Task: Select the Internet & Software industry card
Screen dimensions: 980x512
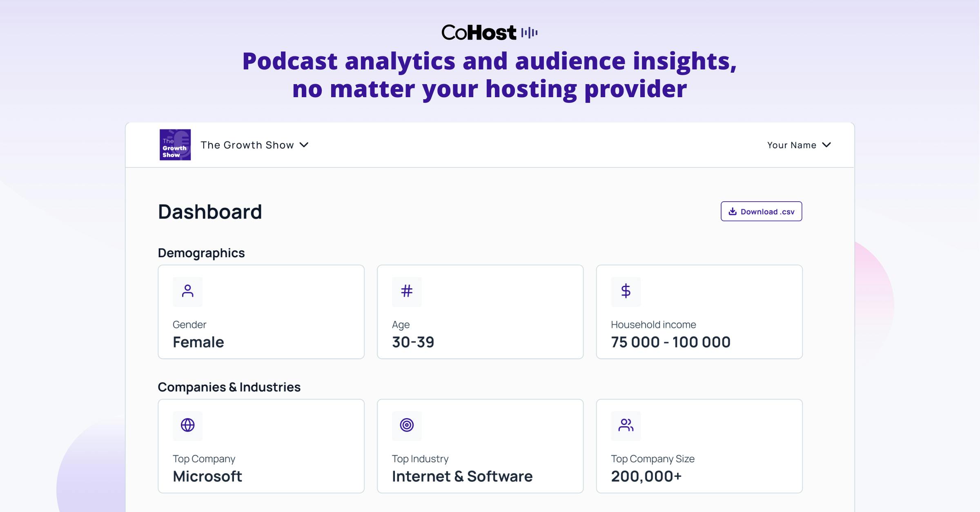Action: [x=480, y=446]
